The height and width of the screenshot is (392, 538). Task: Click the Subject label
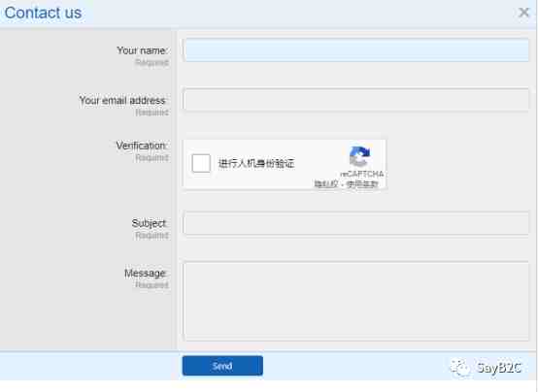click(150, 223)
